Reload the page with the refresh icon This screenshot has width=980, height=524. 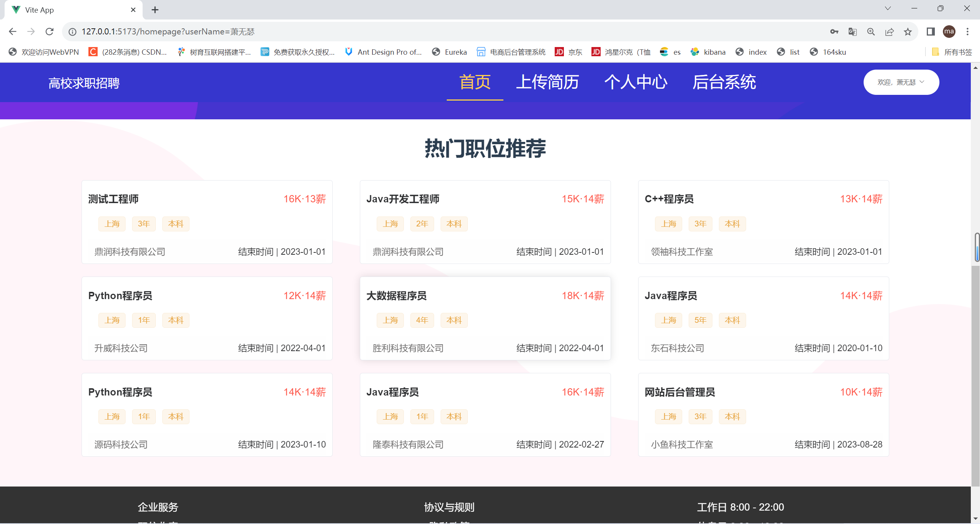tap(49, 31)
